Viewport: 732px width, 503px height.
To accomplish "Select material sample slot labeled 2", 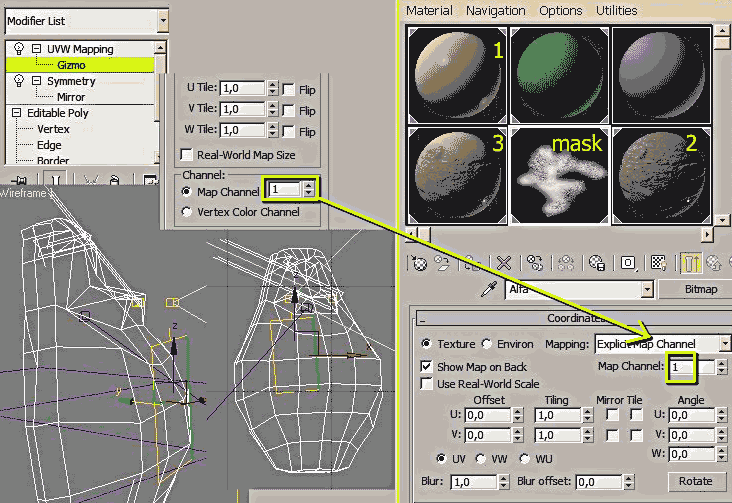I will coord(662,176).
